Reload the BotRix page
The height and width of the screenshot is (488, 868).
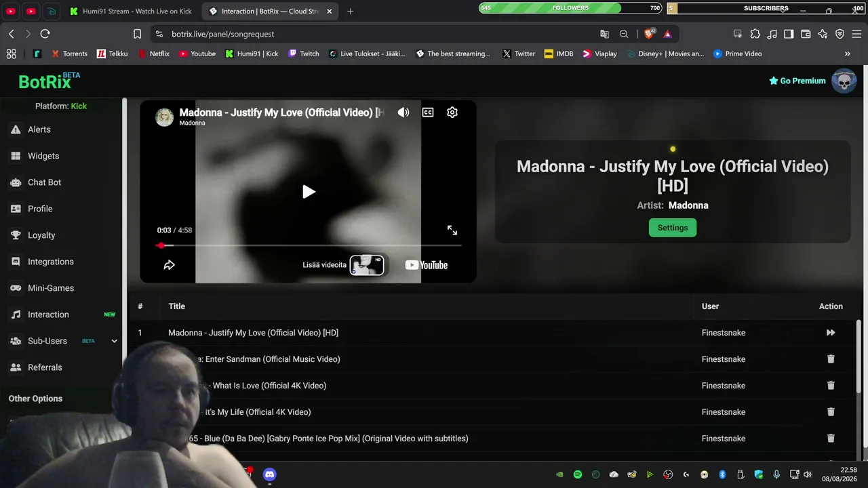(45, 34)
